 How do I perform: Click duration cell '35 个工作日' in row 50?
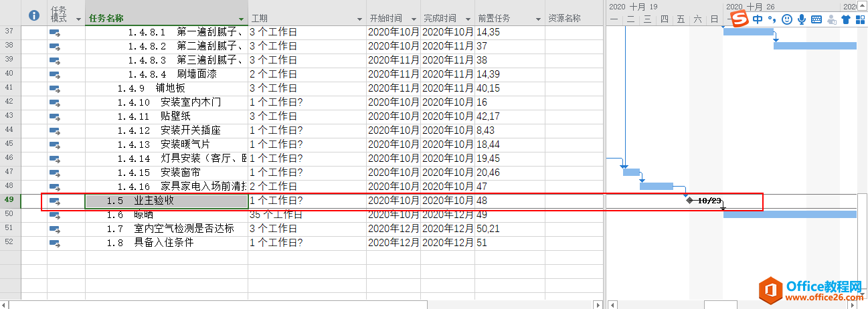pos(307,215)
